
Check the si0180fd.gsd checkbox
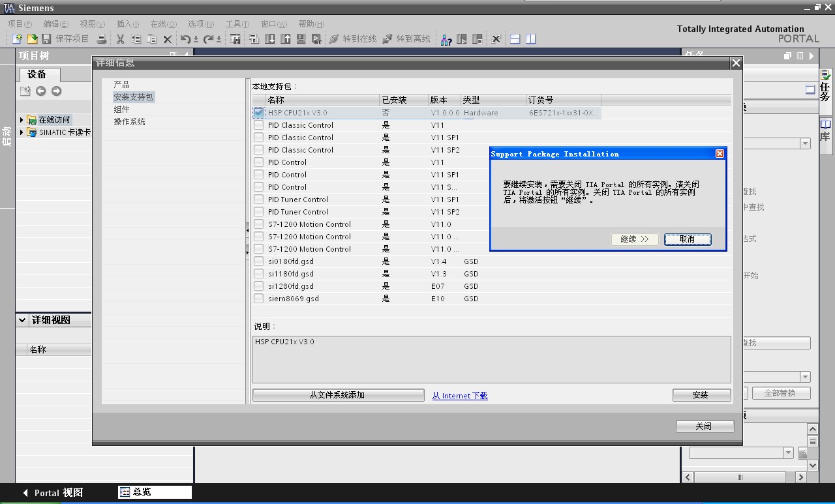tap(259, 261)
